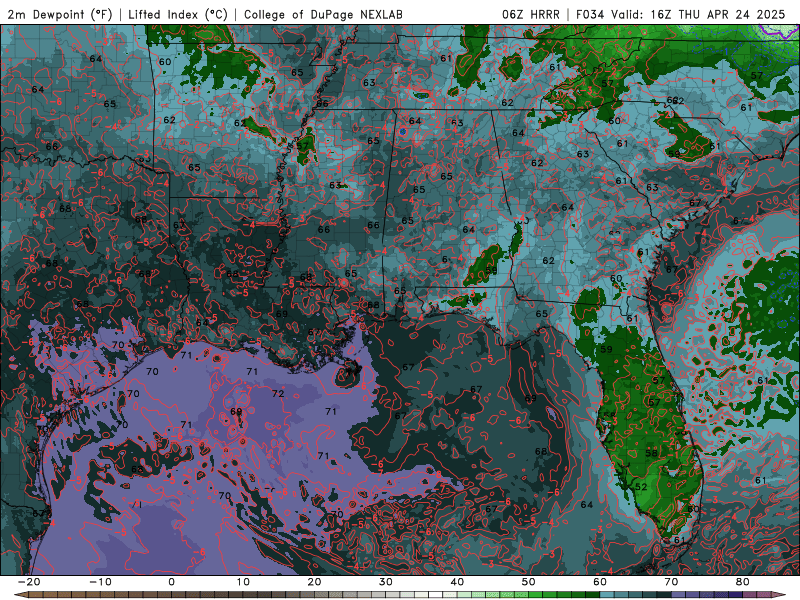Click the '06Z HRRR' model run label

531,14
